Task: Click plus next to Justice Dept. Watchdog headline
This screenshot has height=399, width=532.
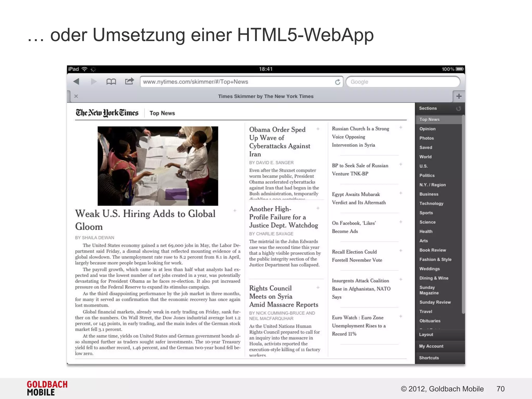Action: 318,208
